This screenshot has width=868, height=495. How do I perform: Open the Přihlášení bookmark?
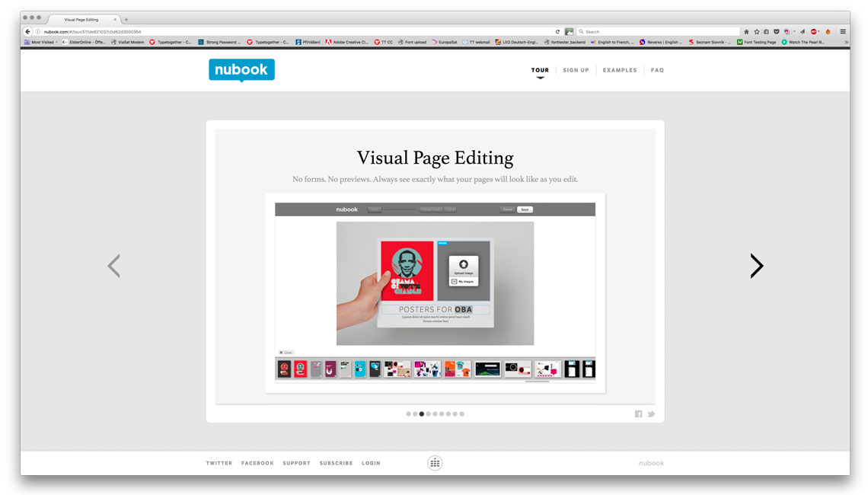pos(308,42)
